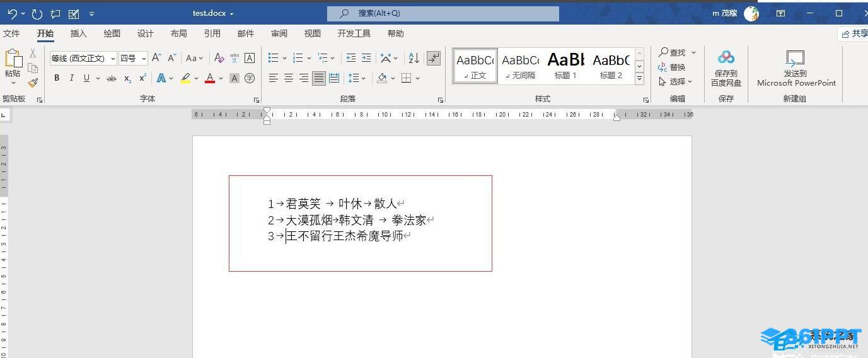Apply yellow text highlight color
Viewport: 868px width, 358px height.
[x=185, y=78]
